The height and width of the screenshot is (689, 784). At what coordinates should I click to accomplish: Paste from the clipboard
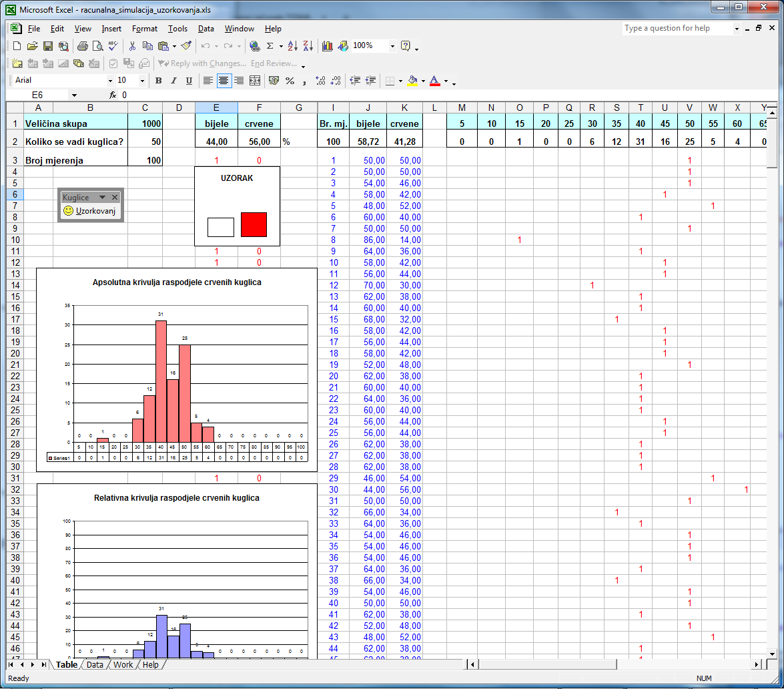click(x=163, y=46)
